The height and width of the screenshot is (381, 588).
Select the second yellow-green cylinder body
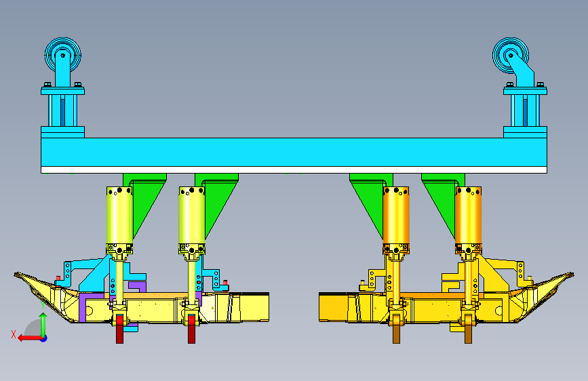click(x=191, y=216)
